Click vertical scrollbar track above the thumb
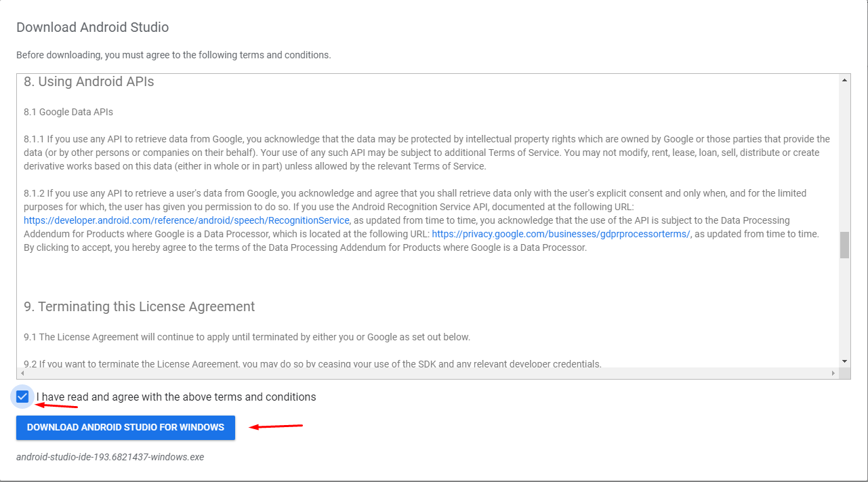Image resolution: width=868 pixels, height=482 pixels. pyautogui.click(x=844, y=156)
